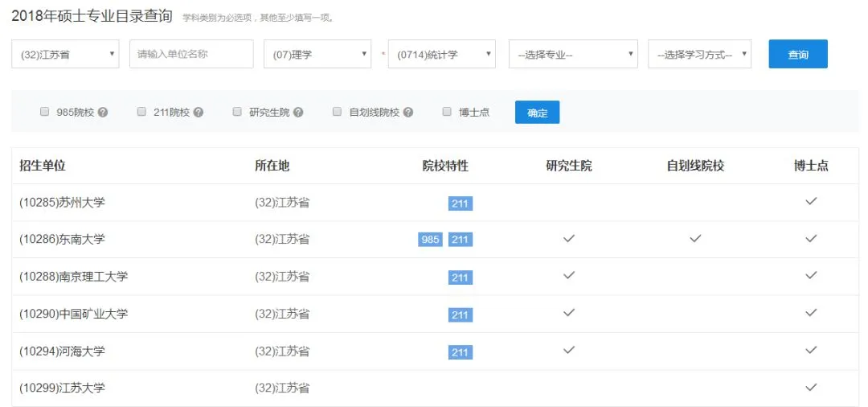This screenshot has height=407, width=868.
Task: Click 985 badge in 东南大学 row
Action: click(430, 239)
